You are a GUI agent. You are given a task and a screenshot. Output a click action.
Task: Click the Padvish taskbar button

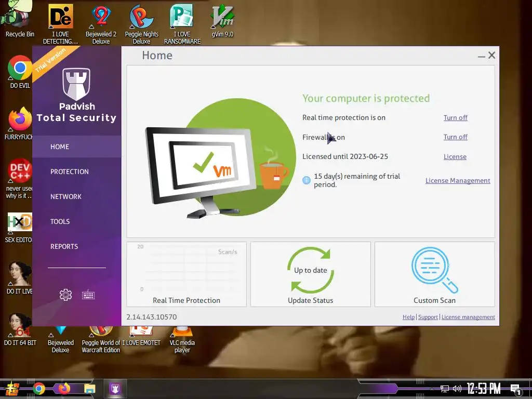[x=115, y=389]
